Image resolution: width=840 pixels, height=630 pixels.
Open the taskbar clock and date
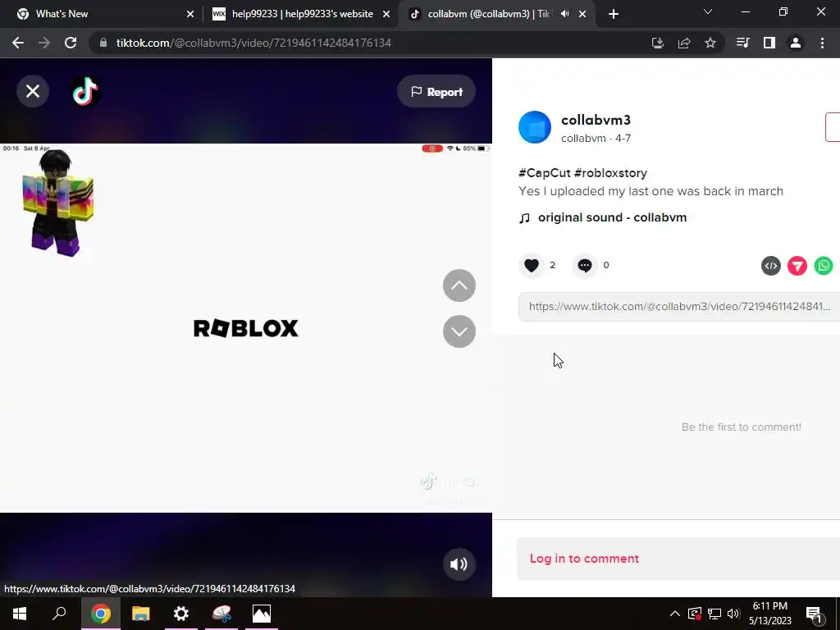point(770,614)
